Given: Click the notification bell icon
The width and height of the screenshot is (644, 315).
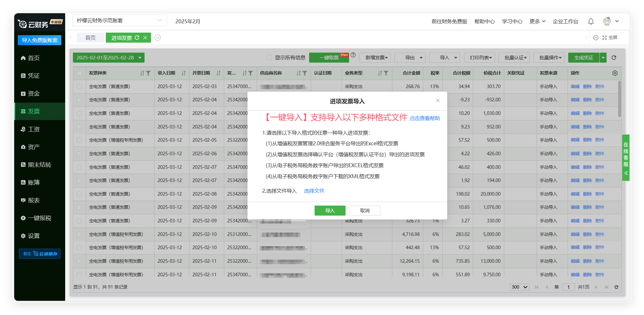Looking at the screenshot, I should click(590, 21).
